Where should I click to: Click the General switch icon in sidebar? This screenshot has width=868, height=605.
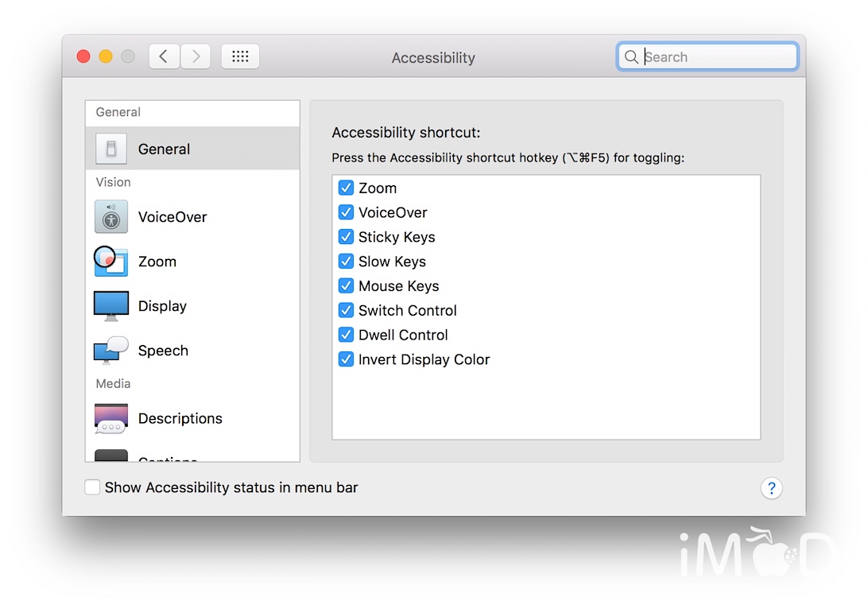click(x=110, y=149)
